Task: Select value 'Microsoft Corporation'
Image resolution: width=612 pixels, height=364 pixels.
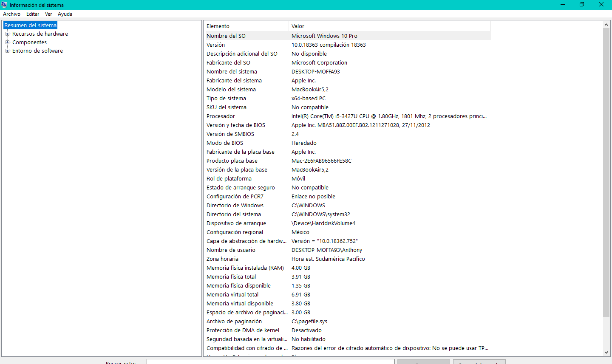Action: click(x=319, y=63)
